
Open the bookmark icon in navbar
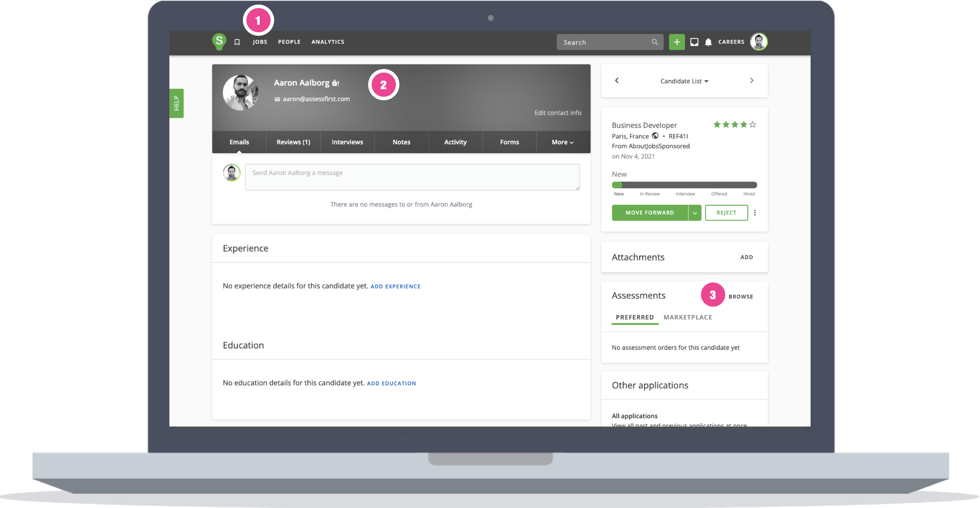pos(237,42)
